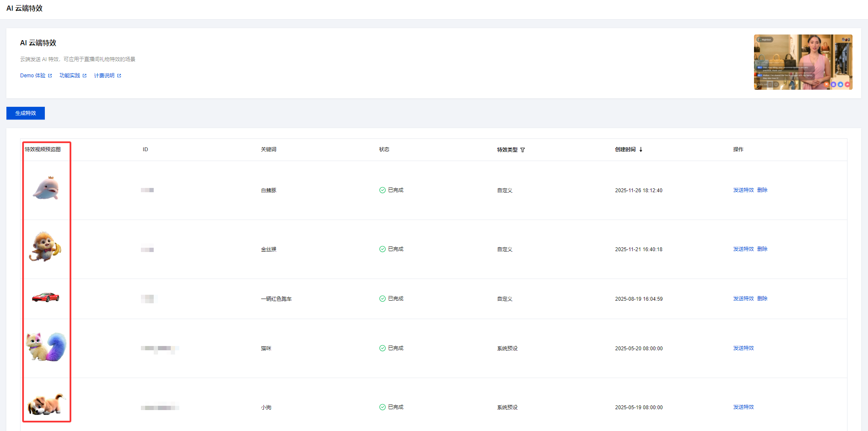The height and width of the screenshot is (431, 868).
Task: Open the cat effect preview thumbnail
Action: pyautogui.click(x=46, y=346)
